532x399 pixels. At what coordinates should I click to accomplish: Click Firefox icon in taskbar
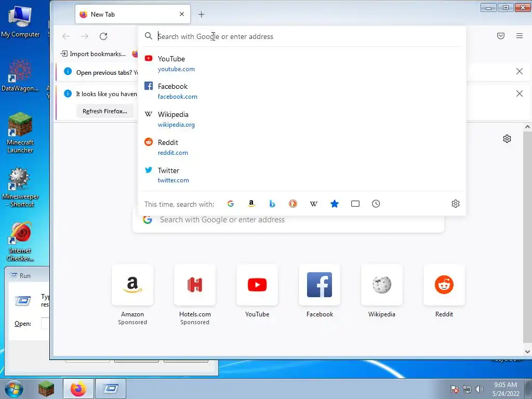pyautogui.click(x=78, y=389)
